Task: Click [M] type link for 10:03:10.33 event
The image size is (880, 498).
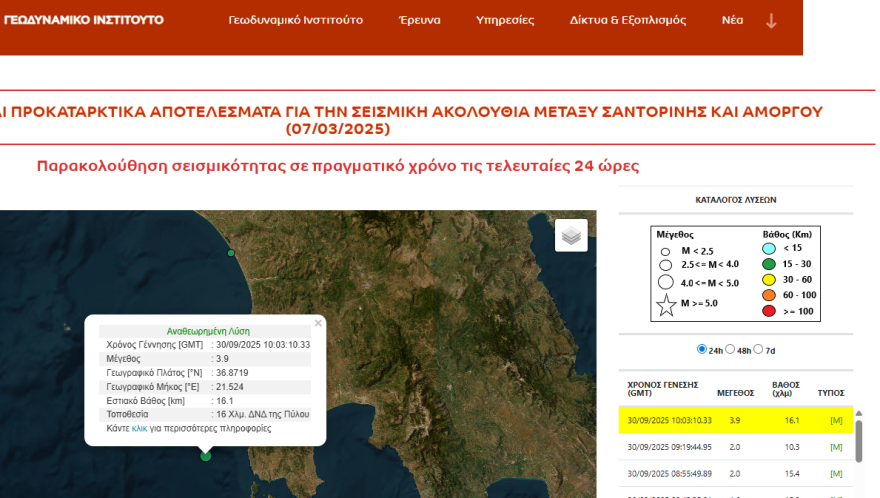Action: click(x=836, y=421)
